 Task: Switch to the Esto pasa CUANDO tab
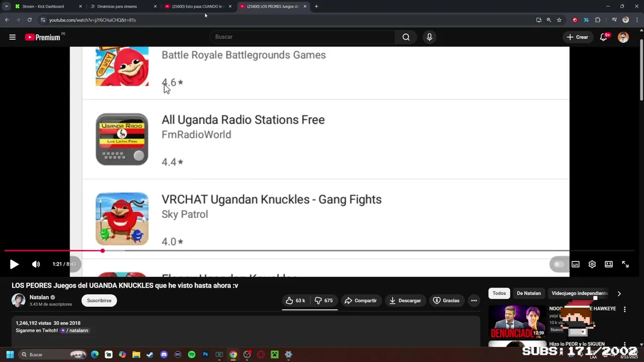pyautogui.click(x=197, y=7)
